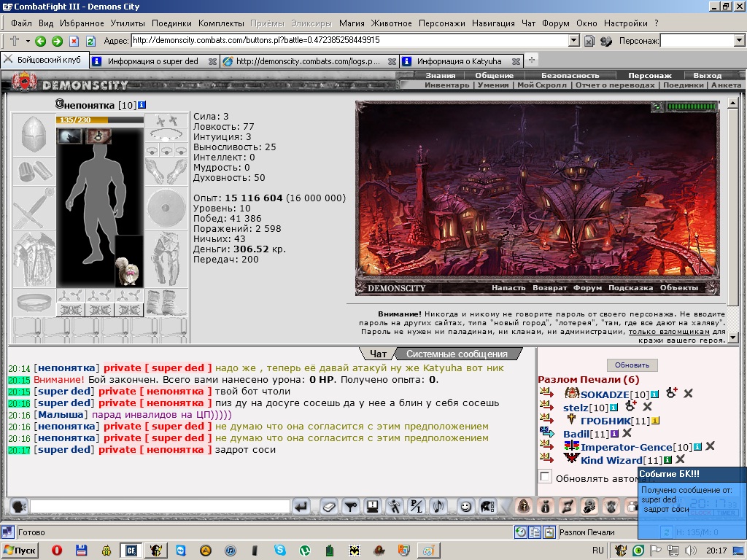Click the cross icon at toolbar start
Screen dimensions: 747x560
[14, 41]
